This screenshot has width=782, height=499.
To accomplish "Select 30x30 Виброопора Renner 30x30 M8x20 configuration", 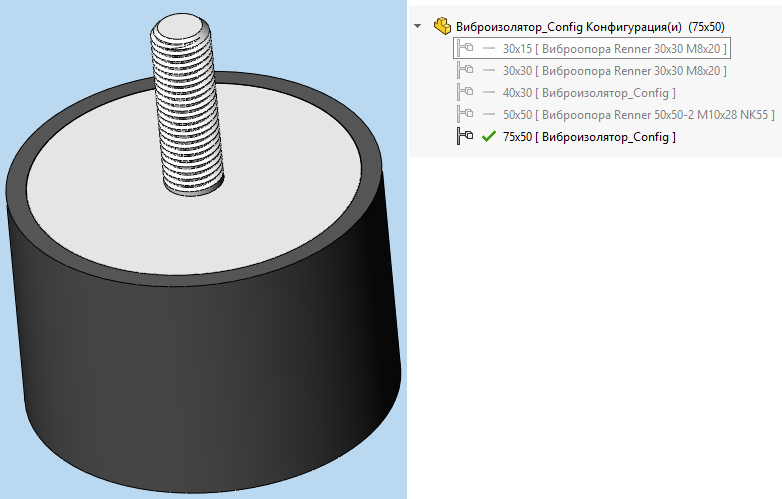I will pyautogui.click(x=615, y=71).
